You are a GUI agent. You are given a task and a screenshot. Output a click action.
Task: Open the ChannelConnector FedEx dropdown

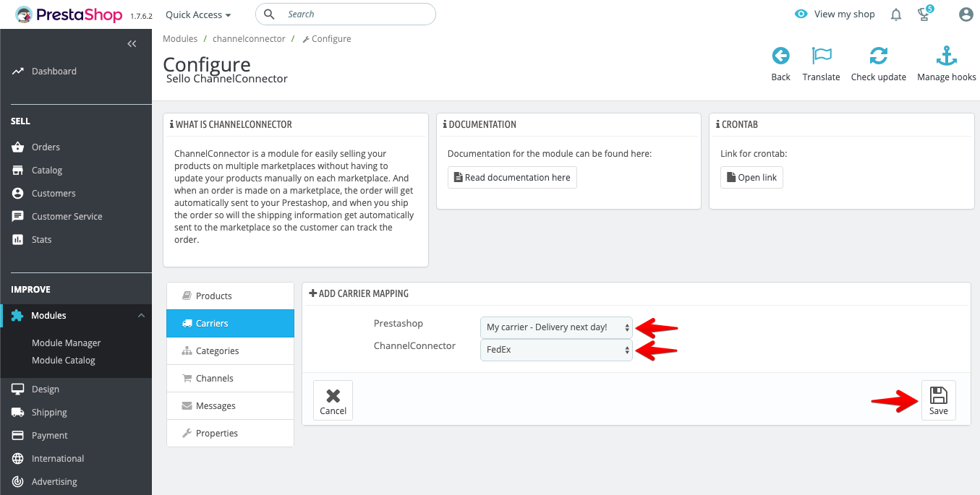[556, 350]
